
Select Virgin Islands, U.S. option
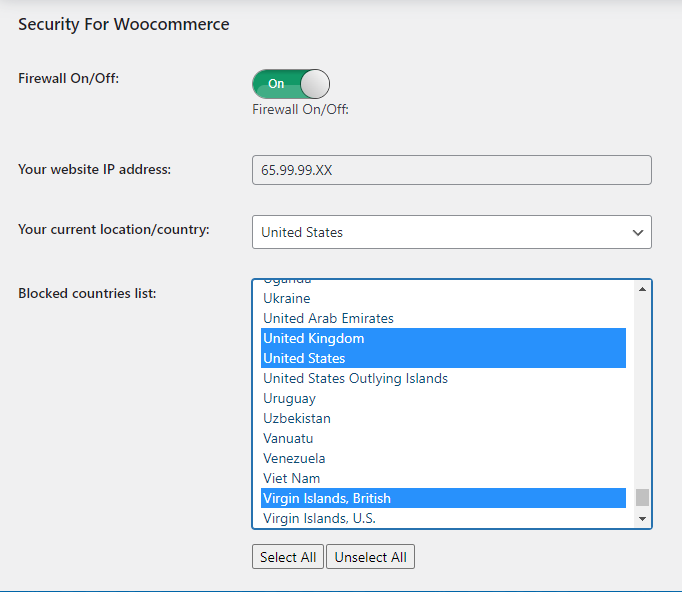[319, 518]
